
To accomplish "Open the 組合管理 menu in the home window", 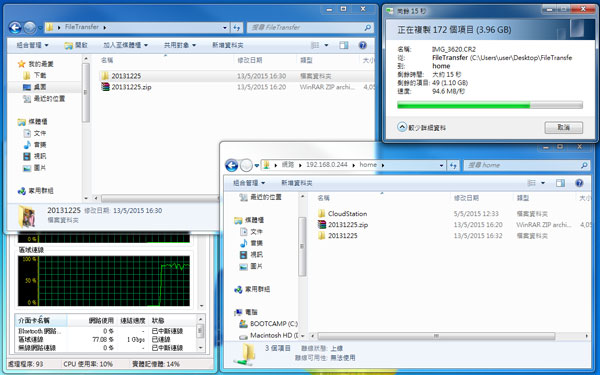I will click(x=249, y=183).
